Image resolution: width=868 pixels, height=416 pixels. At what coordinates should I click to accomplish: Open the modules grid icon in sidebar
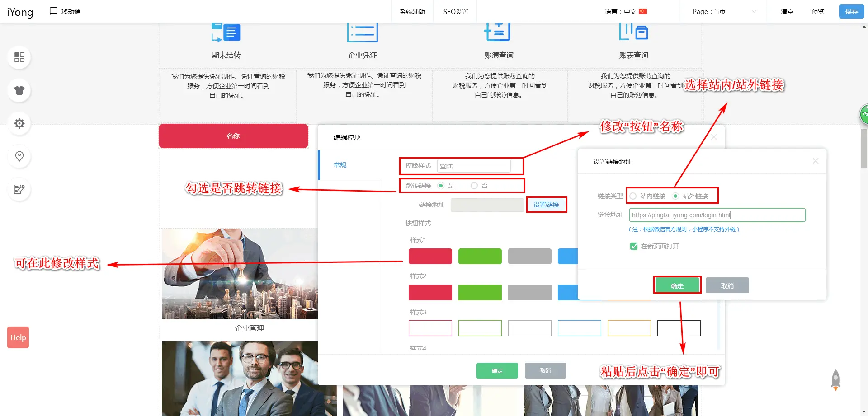click(x=19, y=57)
